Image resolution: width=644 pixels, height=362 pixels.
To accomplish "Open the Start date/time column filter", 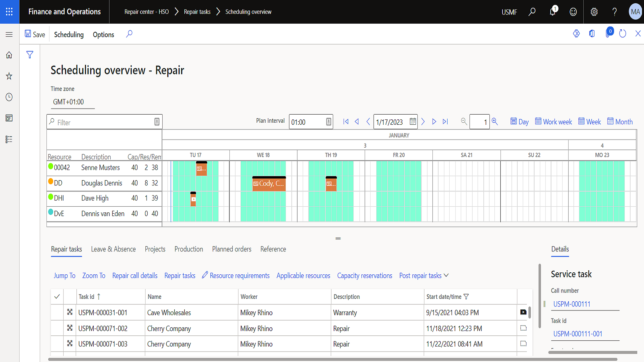I will [x=466, y=297].
